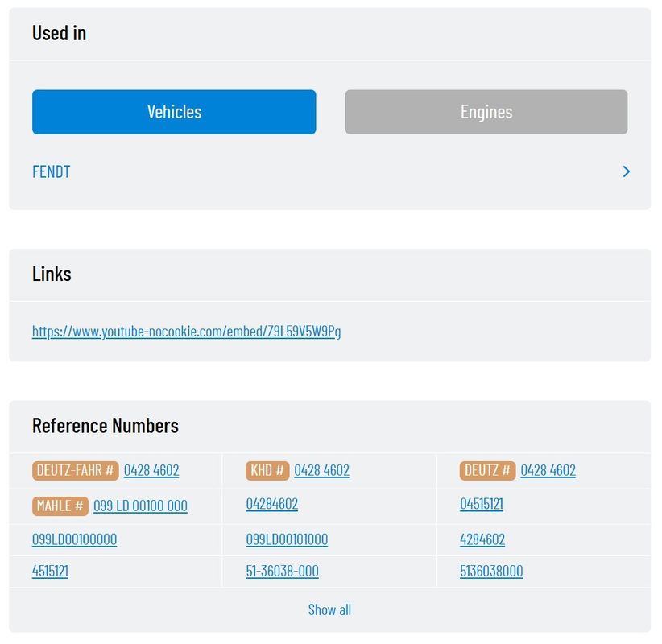Show all reference numbers
This screenshot has width=662, height=644.
[329, 609]
